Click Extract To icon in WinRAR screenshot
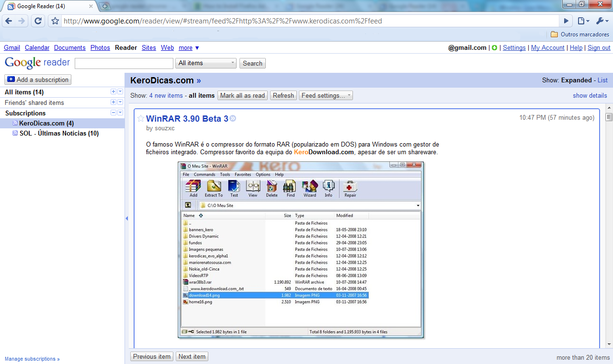 (x=214, y=189)
